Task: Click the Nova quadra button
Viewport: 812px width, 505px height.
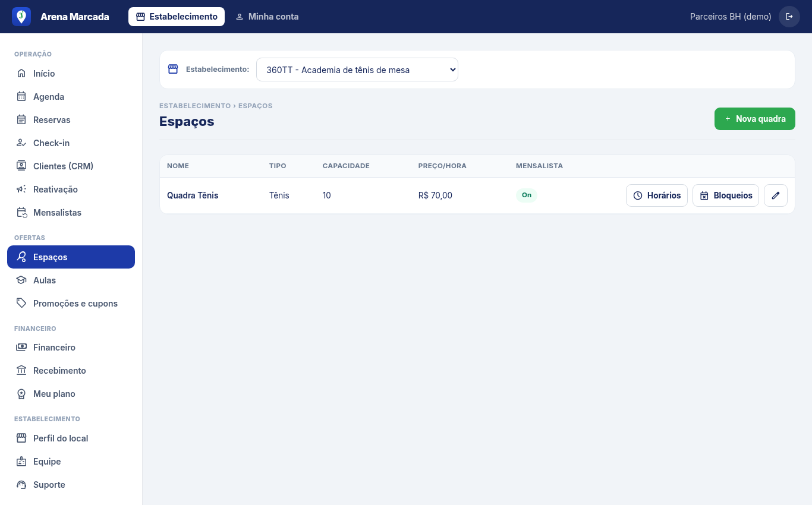Action: (x=755, y=119)
